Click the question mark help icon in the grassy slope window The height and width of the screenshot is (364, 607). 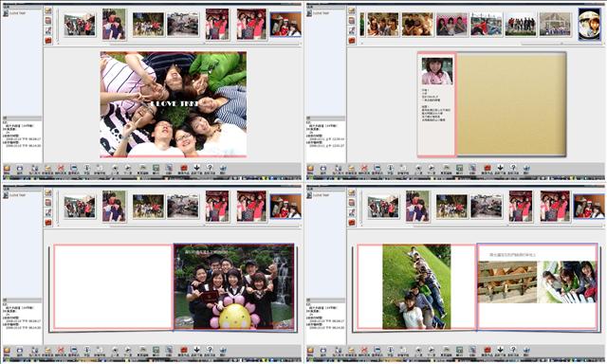(513, 350)
